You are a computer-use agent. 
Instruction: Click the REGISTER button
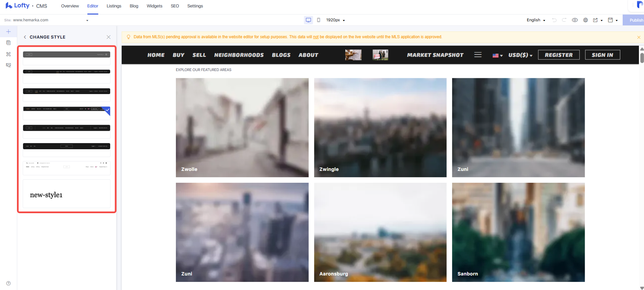click(x=559, y=55)
